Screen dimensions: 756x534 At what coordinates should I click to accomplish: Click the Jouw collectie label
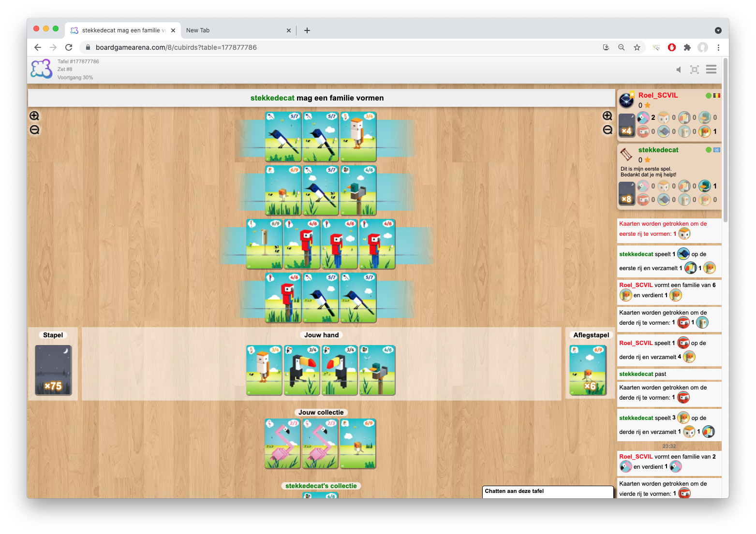[x=321, y=412]
